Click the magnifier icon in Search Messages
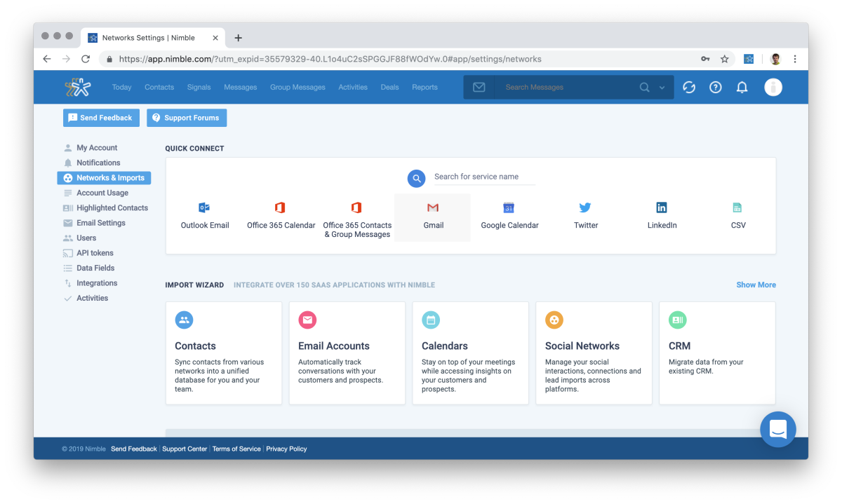This screenshot has height=504, width=842. coord(645,88)
